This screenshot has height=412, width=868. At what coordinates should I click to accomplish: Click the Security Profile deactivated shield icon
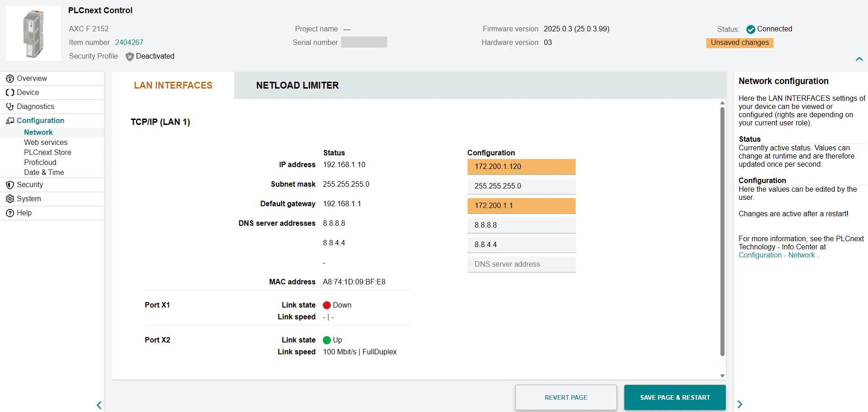(130, 56)
